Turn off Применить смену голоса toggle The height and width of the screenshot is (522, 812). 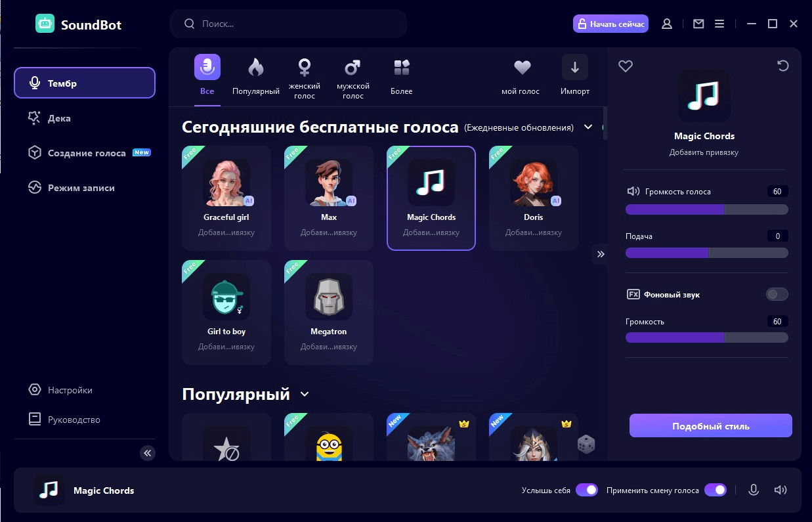715,489
